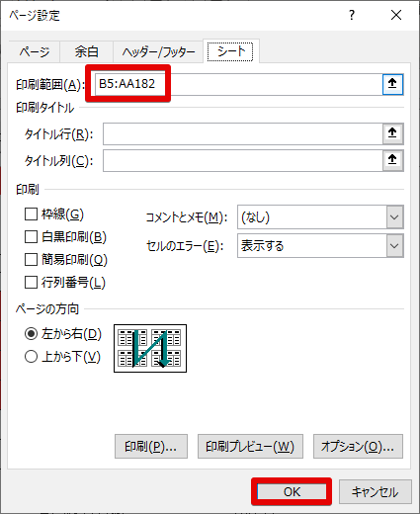420x514 pixels.
Task: Click the title rows range selector icon
Action: point(392,133)
